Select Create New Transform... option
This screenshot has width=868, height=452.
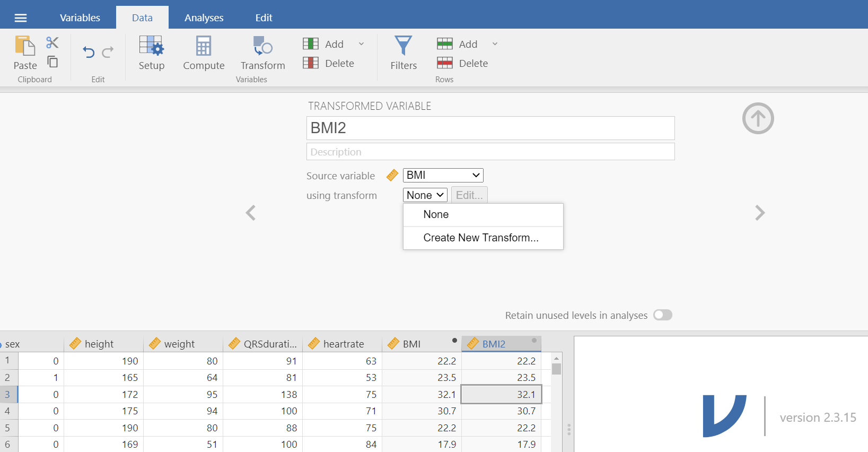point(480,238)
